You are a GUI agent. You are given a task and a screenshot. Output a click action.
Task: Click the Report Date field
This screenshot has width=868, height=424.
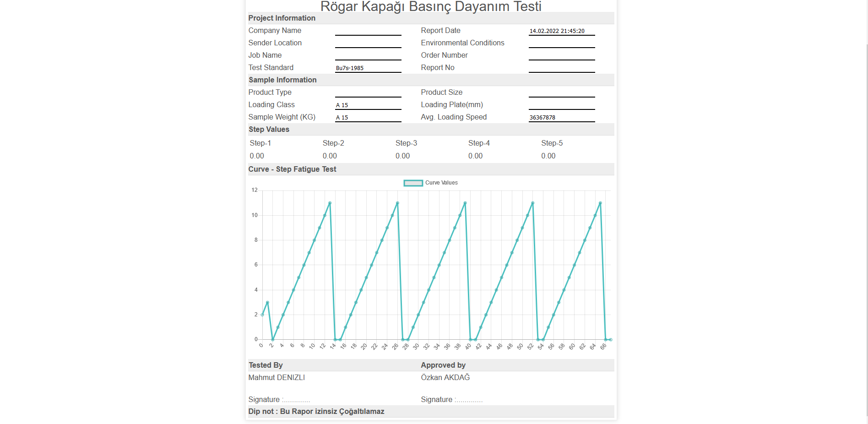click(561, 31)
